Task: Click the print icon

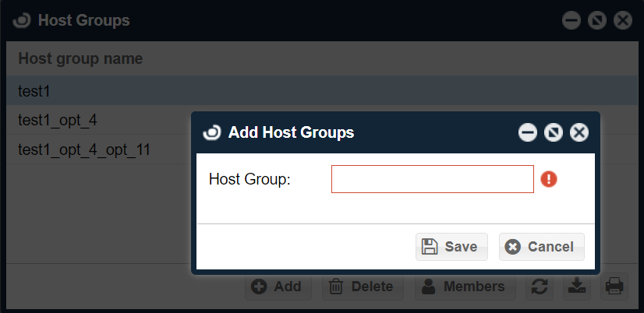Action: point(614,287)
